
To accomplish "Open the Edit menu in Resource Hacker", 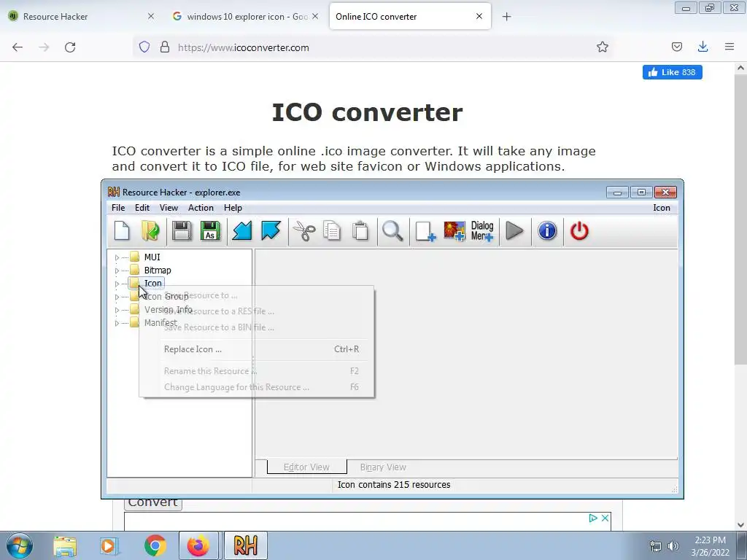I will click(x=142, y=208).
